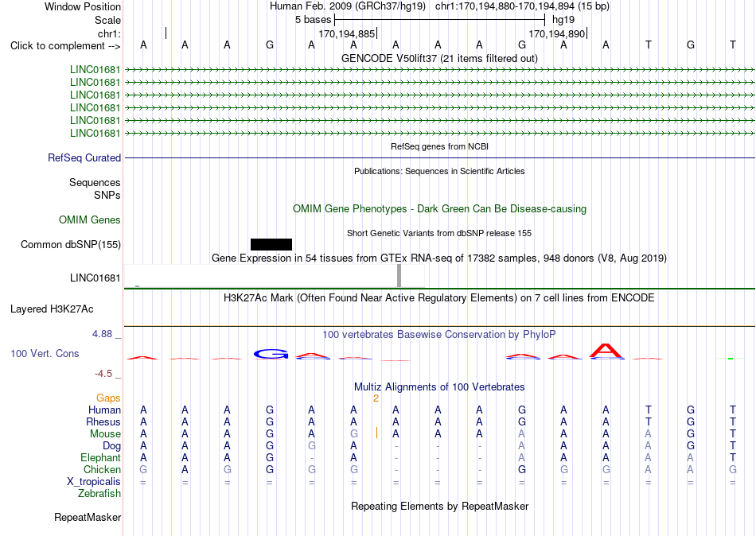
Task: Click LINC01681 label beside the GTEx expression graph
Action: coord(95,278)
